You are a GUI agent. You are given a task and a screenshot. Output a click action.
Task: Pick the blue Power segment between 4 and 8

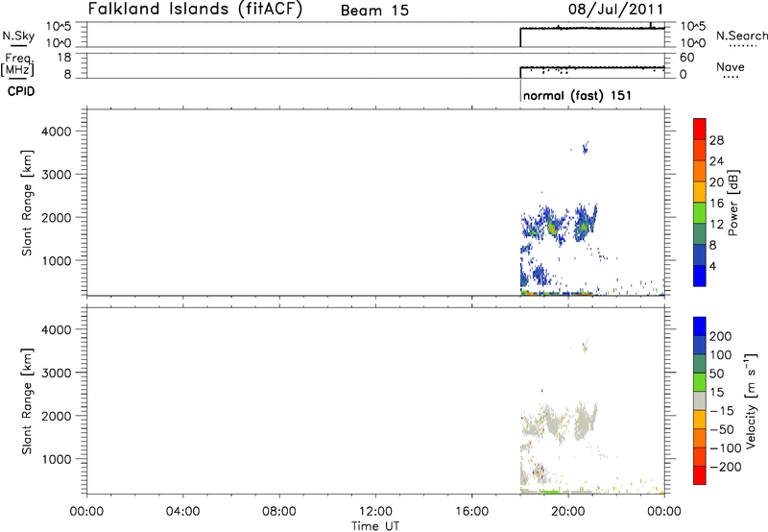click(700, 254)
